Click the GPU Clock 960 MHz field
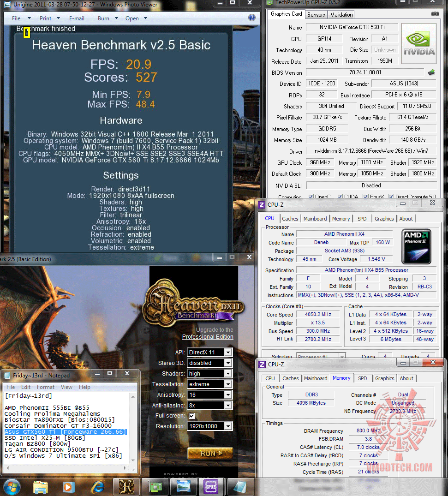The width and height of the screenshot is (448, 496). point(320,162)
